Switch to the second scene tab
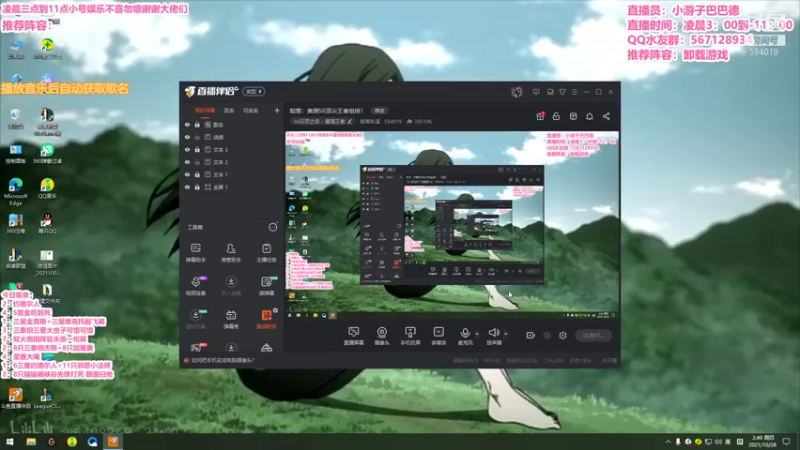 229,111
